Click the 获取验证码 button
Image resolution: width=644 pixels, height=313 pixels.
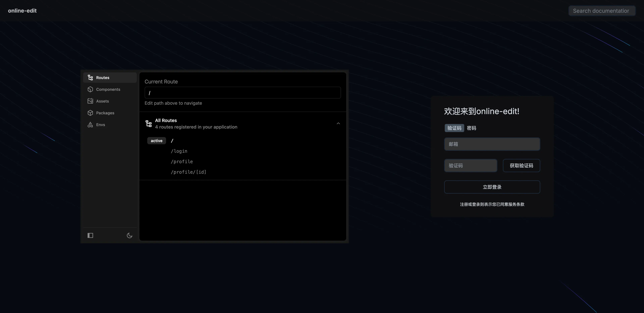(522, 166)
